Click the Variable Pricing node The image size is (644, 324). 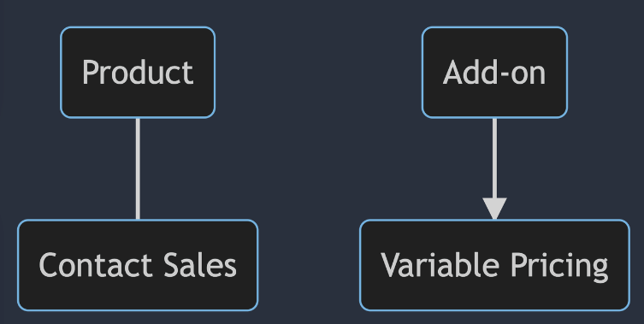(494, 265)
